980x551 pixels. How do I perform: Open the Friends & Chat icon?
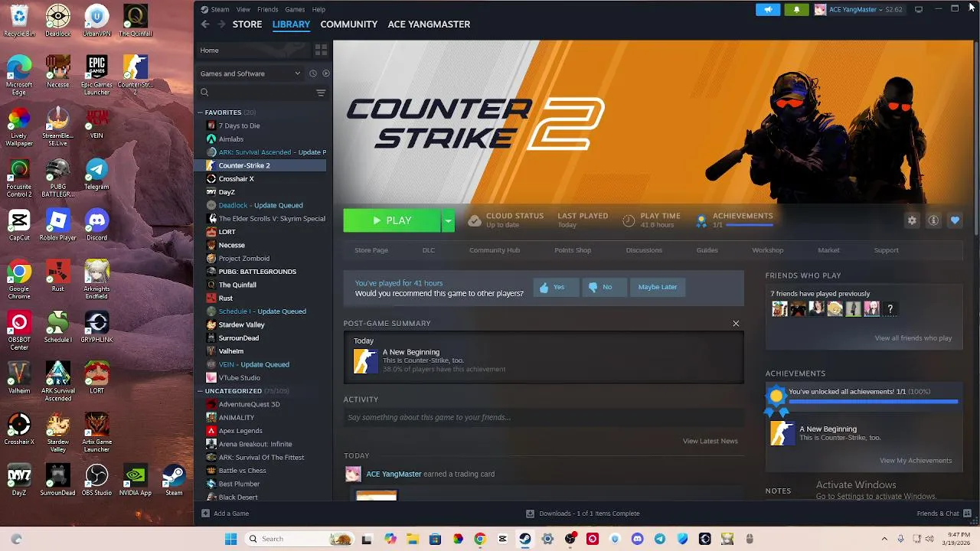967,514
